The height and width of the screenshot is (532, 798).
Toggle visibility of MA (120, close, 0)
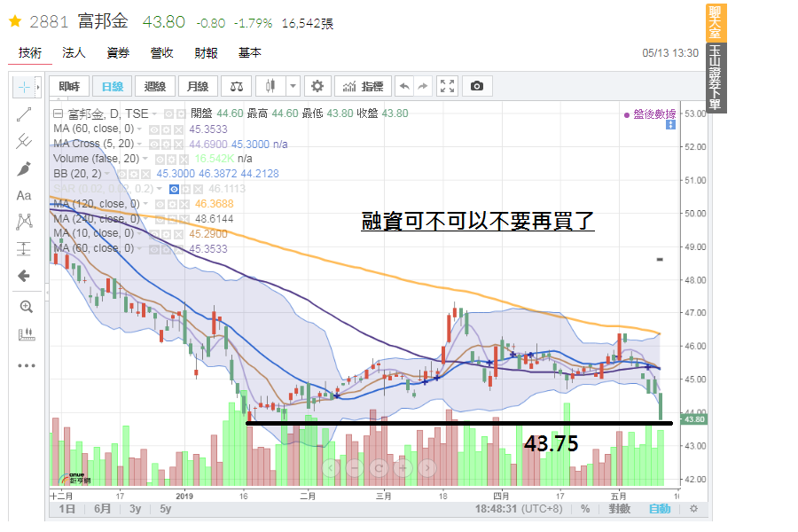click(x=160, y=204)
